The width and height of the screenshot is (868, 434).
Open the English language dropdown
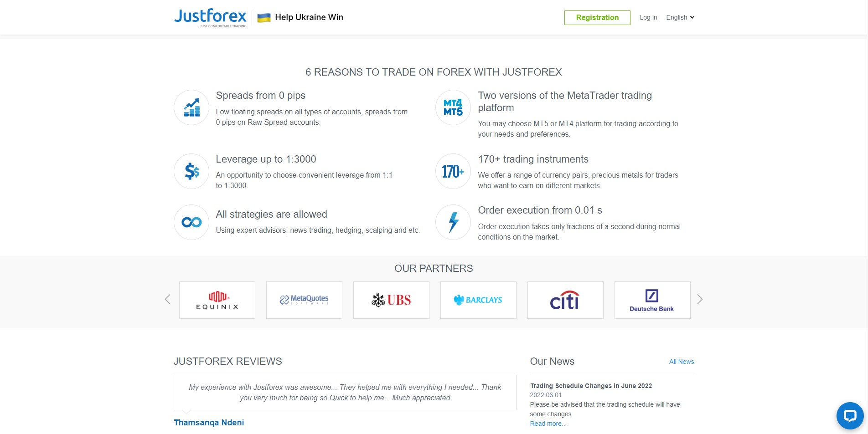tap(680, 17)
